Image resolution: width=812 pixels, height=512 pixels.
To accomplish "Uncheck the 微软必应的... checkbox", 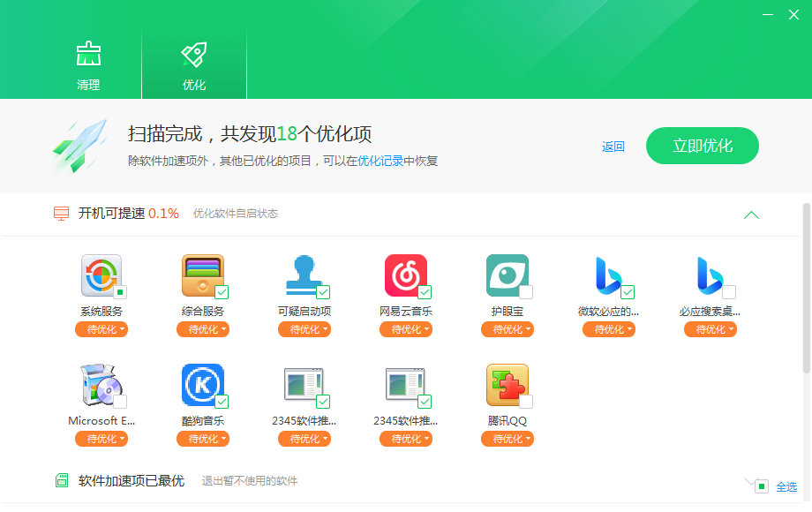I will tap(628, 292).
